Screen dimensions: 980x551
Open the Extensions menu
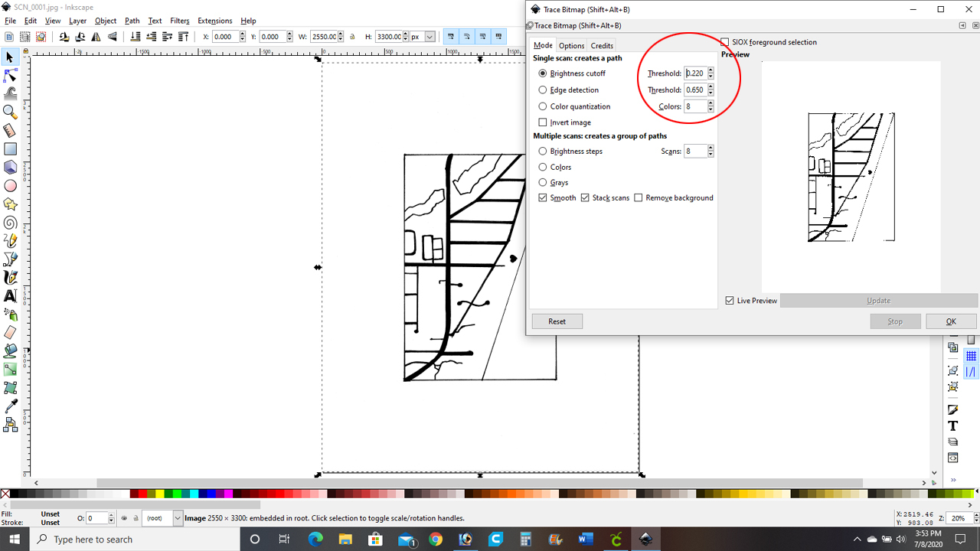pyautogui.click(x=214, y=21)
